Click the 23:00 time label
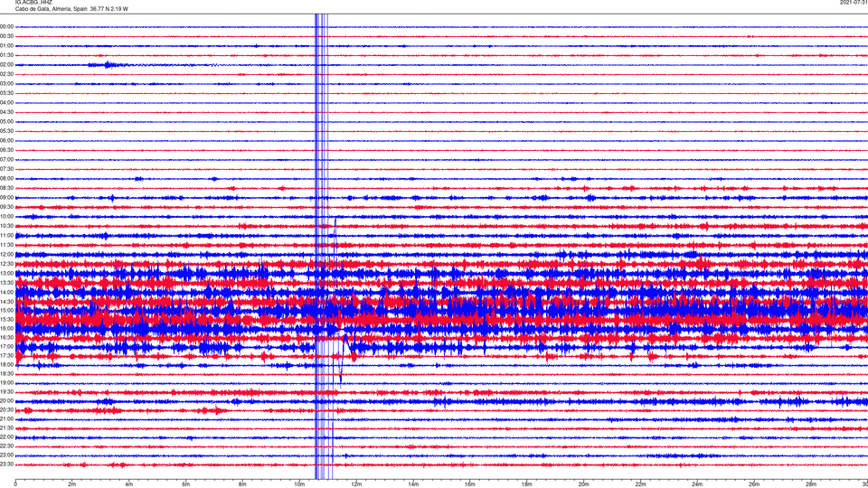This screenshot has height=488, width=868. 6,455
